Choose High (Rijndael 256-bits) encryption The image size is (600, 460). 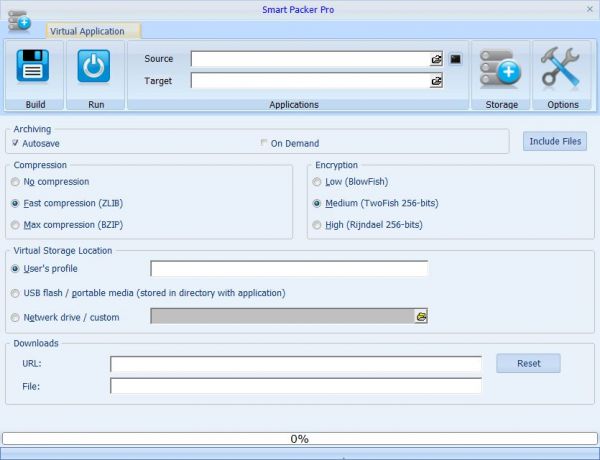[x=317, y=225]
